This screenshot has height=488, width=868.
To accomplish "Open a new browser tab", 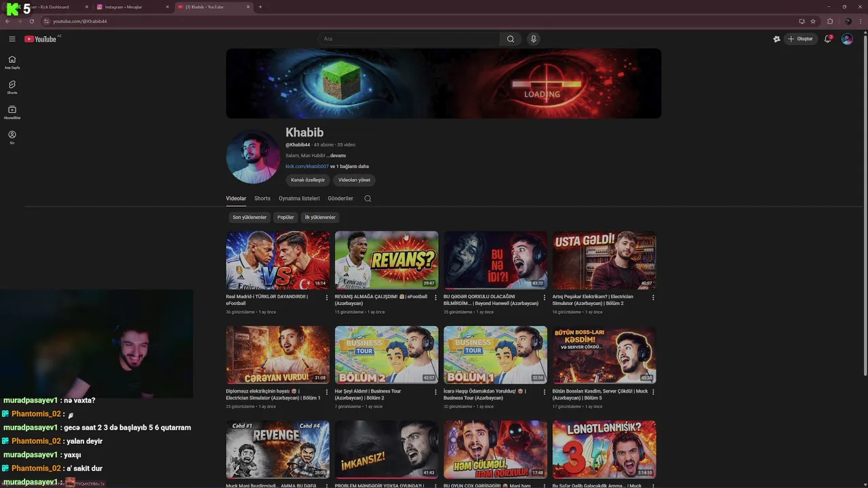I will (260, 7).
